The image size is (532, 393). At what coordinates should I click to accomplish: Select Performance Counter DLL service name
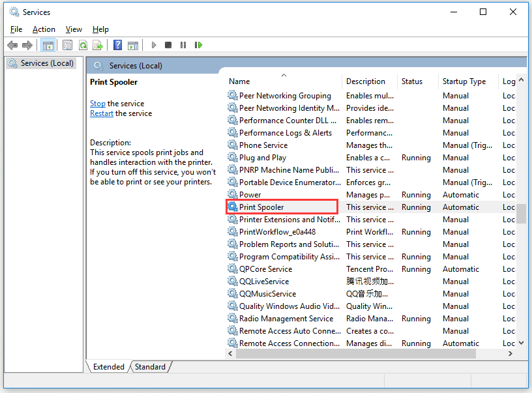click(x=288, y=121)
